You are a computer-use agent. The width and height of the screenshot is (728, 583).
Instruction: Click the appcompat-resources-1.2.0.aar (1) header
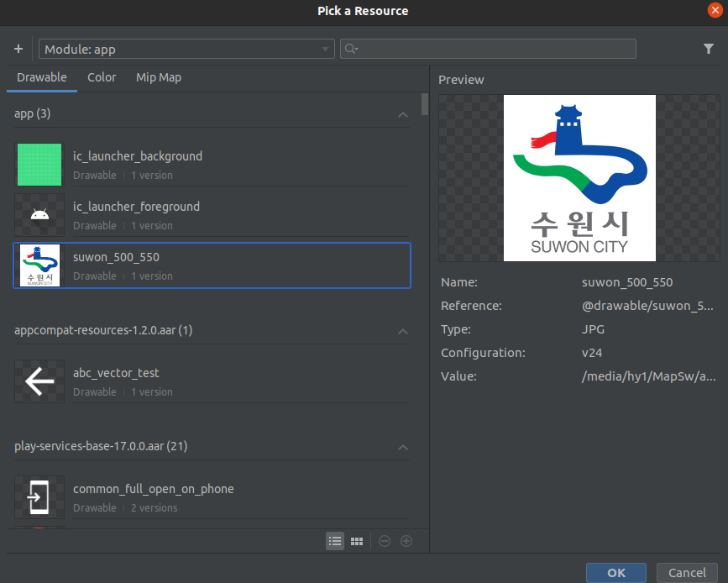103,330
